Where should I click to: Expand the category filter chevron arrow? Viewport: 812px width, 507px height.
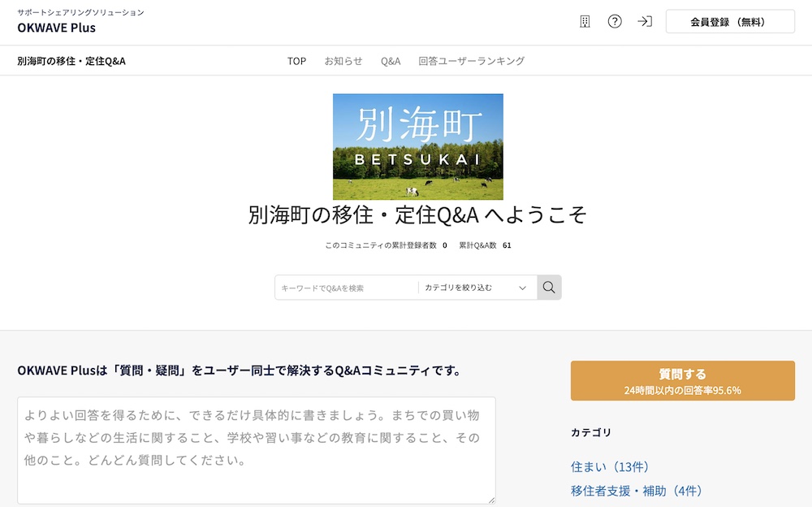[x=521, y=287]
